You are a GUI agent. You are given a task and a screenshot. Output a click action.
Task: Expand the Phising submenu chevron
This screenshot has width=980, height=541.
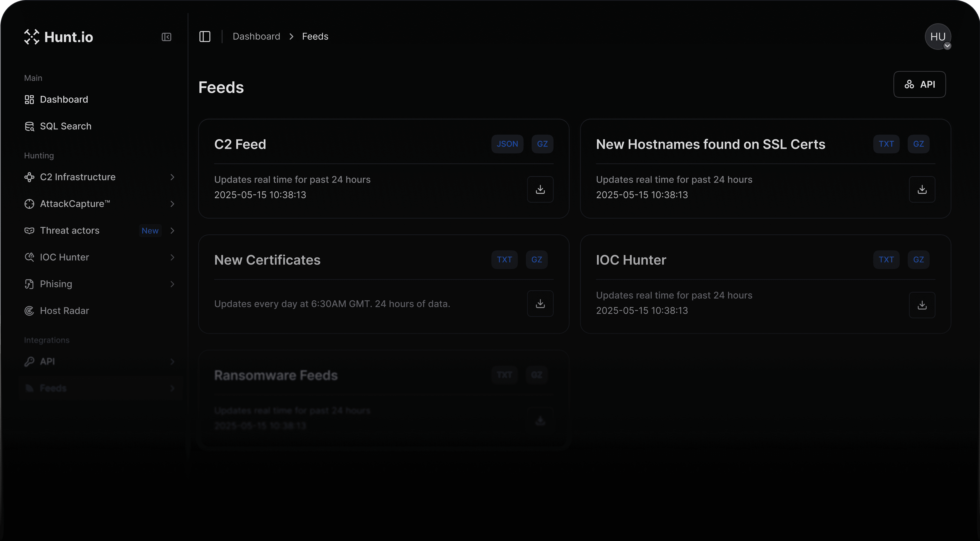click(172, 284)
